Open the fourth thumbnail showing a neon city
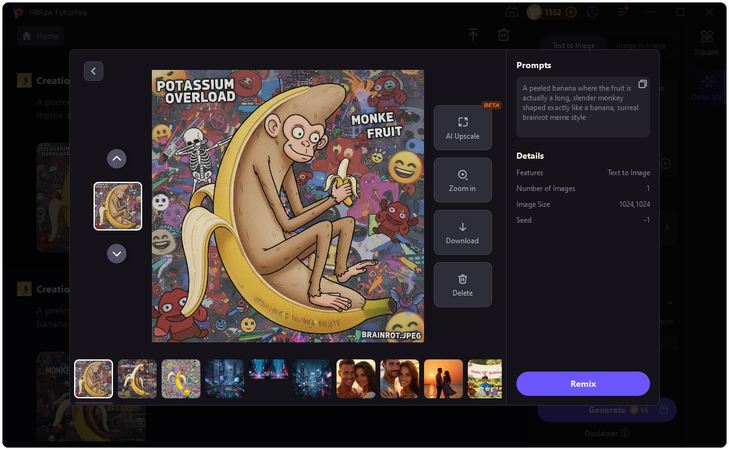Image resolution: width=729 pixels, height=450 pixels. [225, 379]
